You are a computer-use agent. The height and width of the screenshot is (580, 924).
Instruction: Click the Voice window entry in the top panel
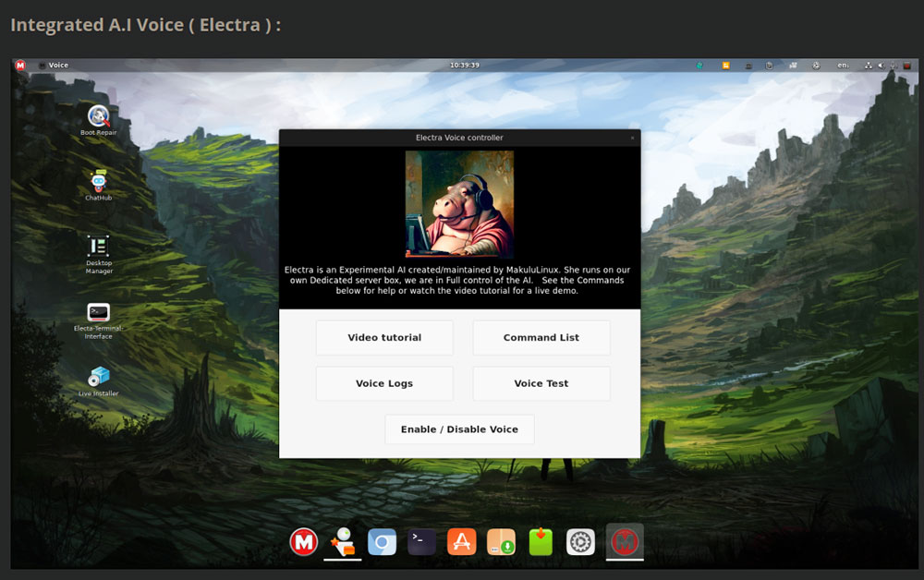(54, 66)
